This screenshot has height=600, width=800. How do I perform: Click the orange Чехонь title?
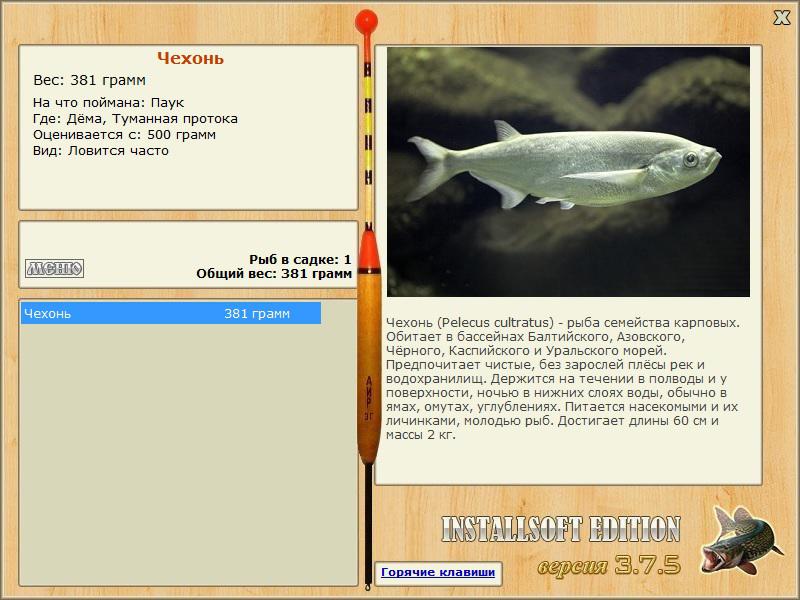click(190, 58)
